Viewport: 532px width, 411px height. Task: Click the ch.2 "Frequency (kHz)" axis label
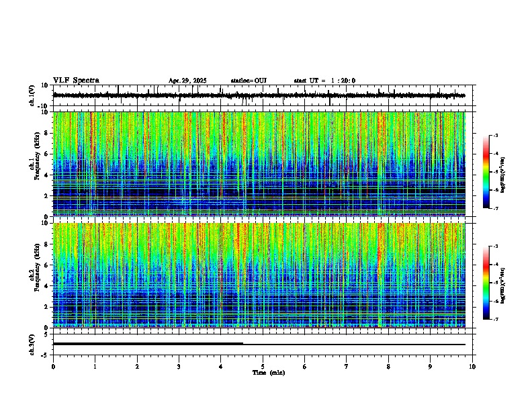(x=37, y=267)
